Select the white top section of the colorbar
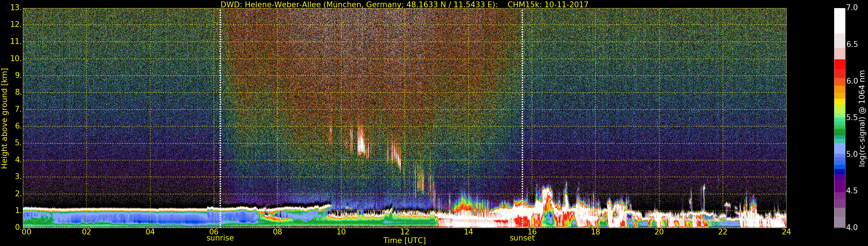868x246 pixels. point(839,20)
